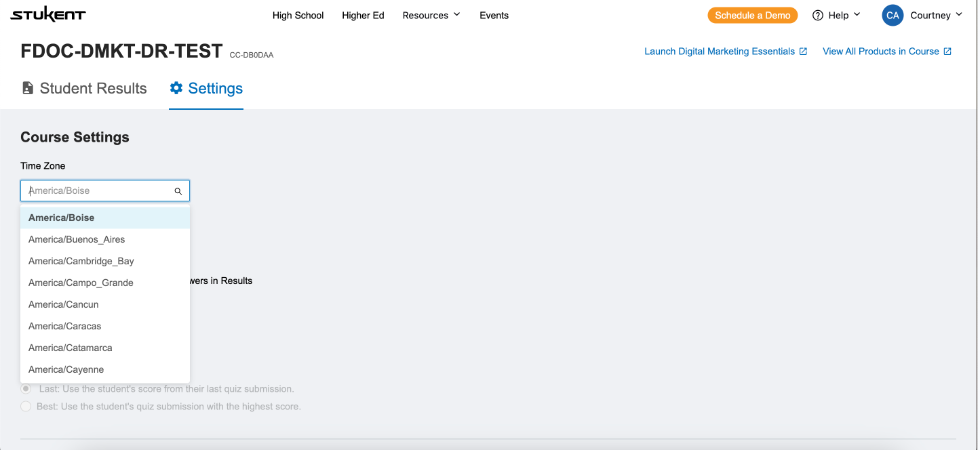980x450 pixels.
Task: Select the Last quiz submission radio button
Action: (x=26, y=389)
